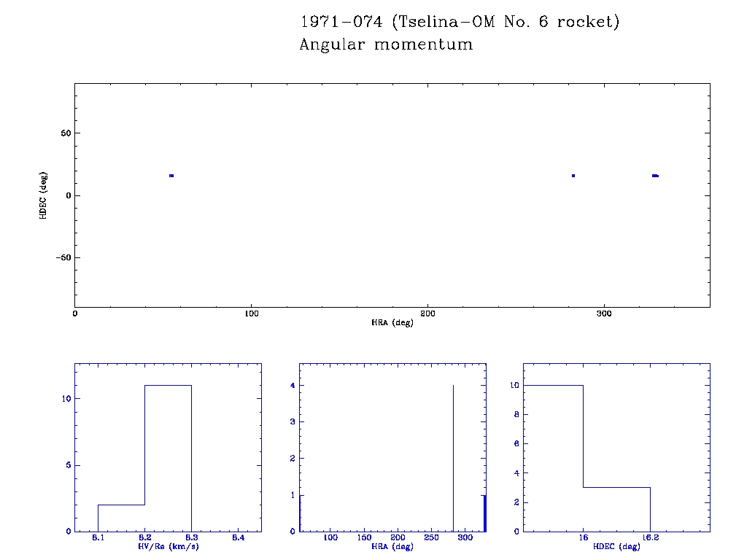
Task: Click the "Angular momentum" subtitle text
Action: (x=386, y=44)
